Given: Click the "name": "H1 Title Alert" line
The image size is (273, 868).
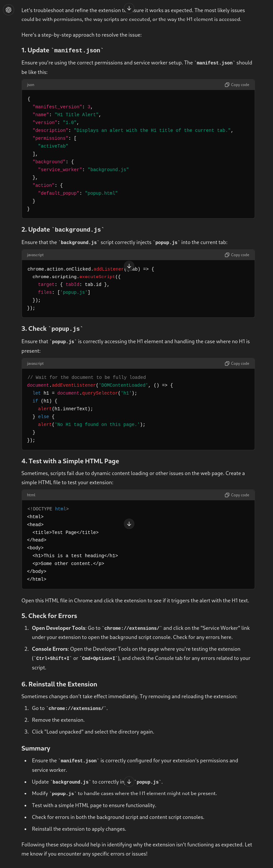Looking at the screenshot, I should click(x=67, y=115).
